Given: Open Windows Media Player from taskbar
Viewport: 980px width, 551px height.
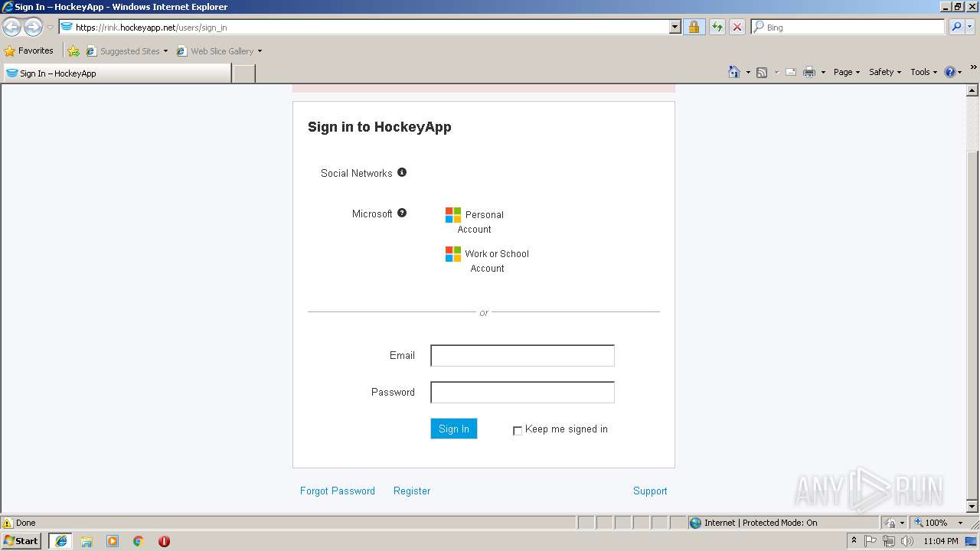Looking at the screenshot, I should tap(113, 541).
